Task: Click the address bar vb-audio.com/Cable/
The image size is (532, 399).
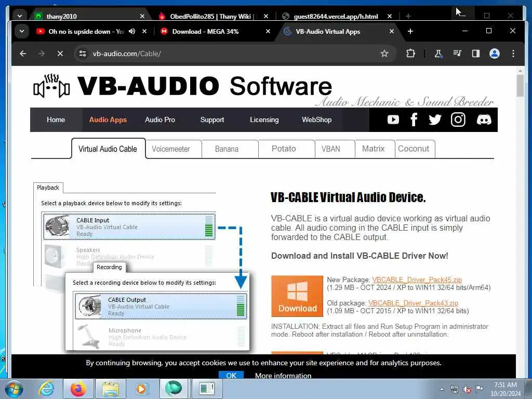Action: pyautogui.click(x=234, y=54)
